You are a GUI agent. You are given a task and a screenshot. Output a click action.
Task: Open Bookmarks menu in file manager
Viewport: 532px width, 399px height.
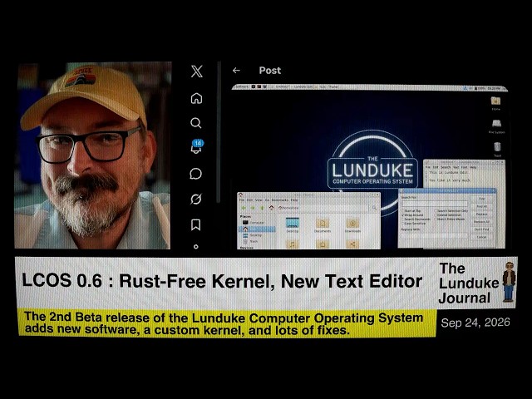pos(280,199)
